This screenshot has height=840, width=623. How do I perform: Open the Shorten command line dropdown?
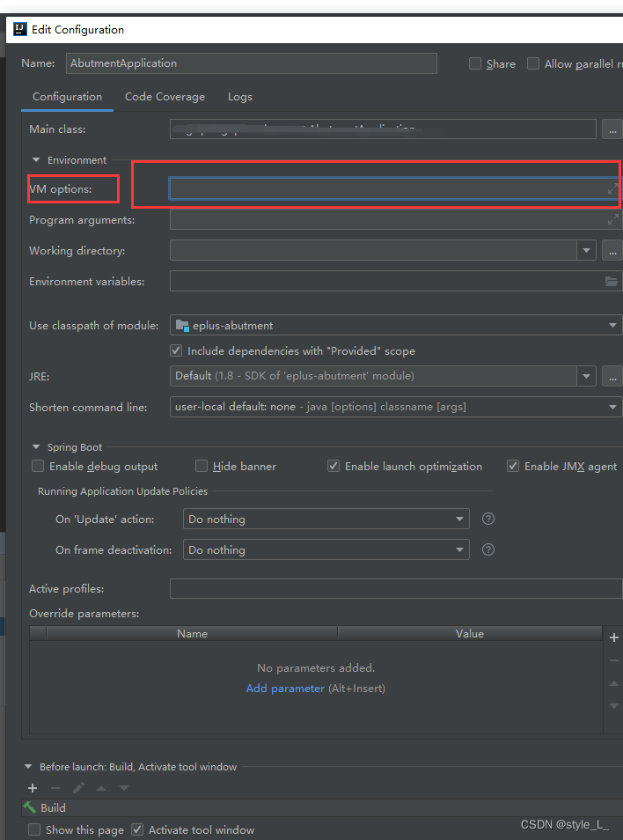point(614,407)
